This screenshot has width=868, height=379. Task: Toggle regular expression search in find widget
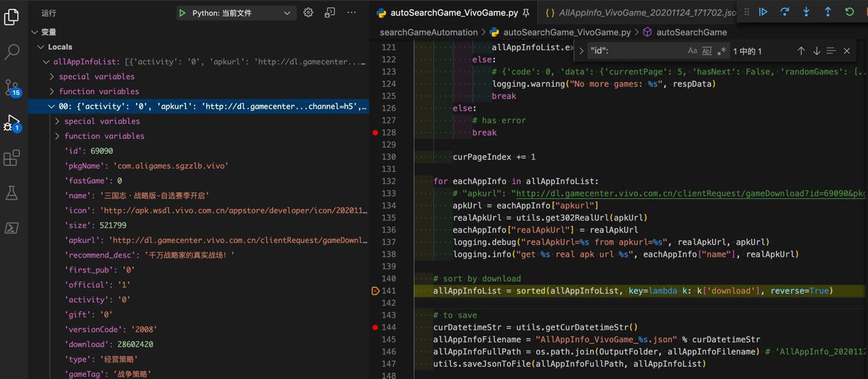coord(721,51)
